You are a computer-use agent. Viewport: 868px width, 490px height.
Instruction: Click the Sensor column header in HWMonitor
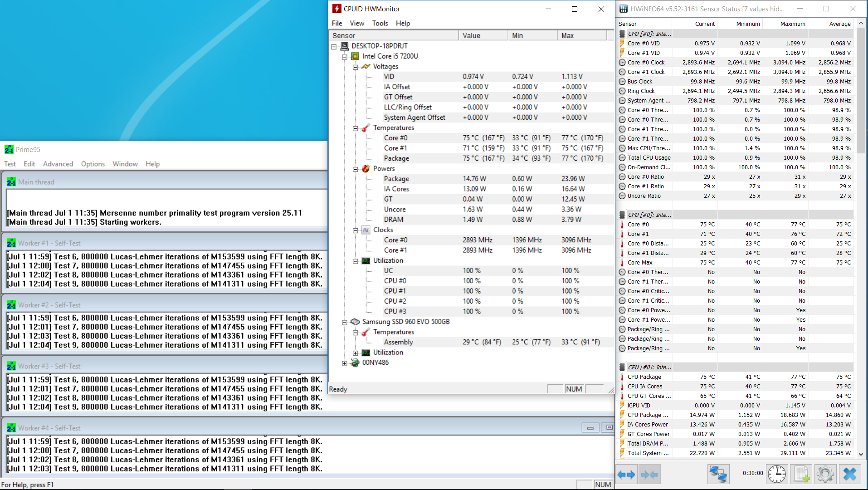click(x=394, y=35)
